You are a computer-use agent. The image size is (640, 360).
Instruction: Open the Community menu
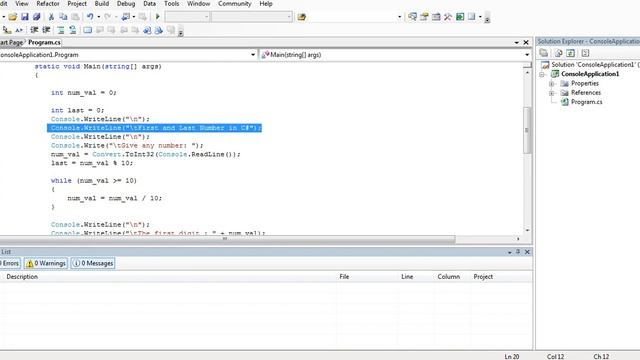click(235, 4)
